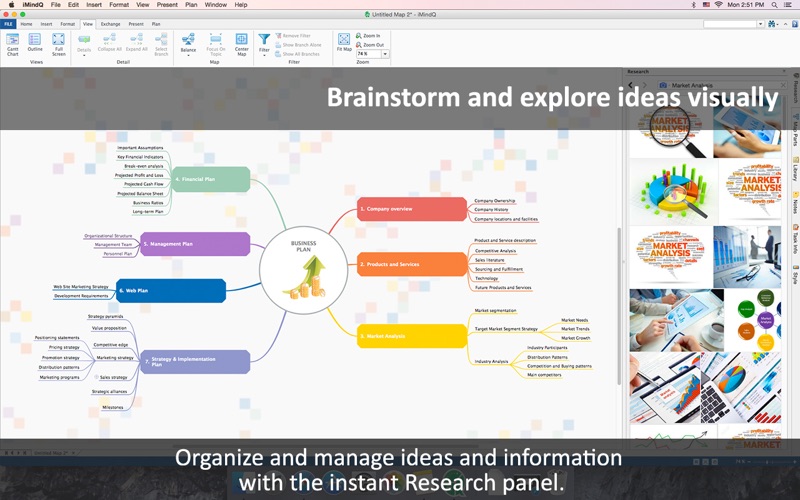The height and width of the screenshot is (500, 800).
Task: Open Spotlight search in menu bar
Action: (774, 5)
